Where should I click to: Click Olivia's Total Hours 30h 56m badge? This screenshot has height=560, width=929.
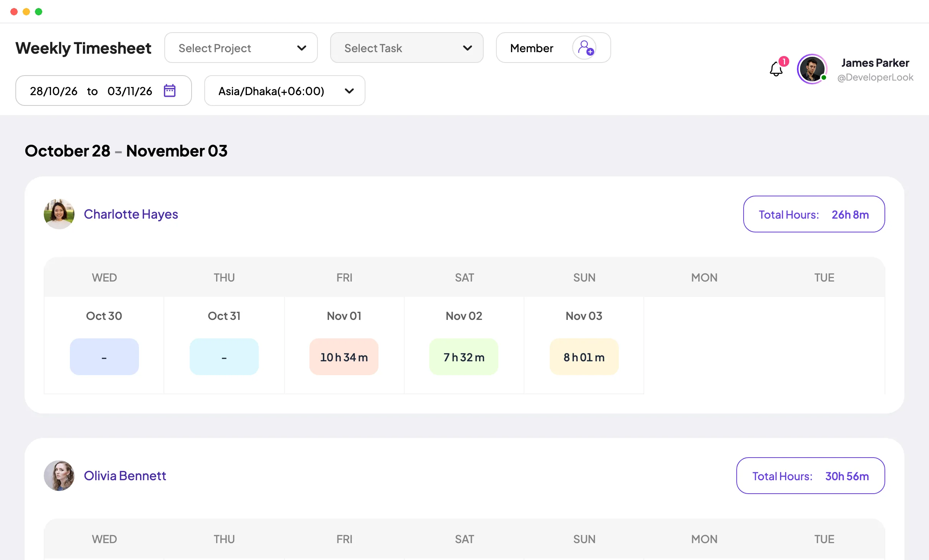(x=811, y=476)
